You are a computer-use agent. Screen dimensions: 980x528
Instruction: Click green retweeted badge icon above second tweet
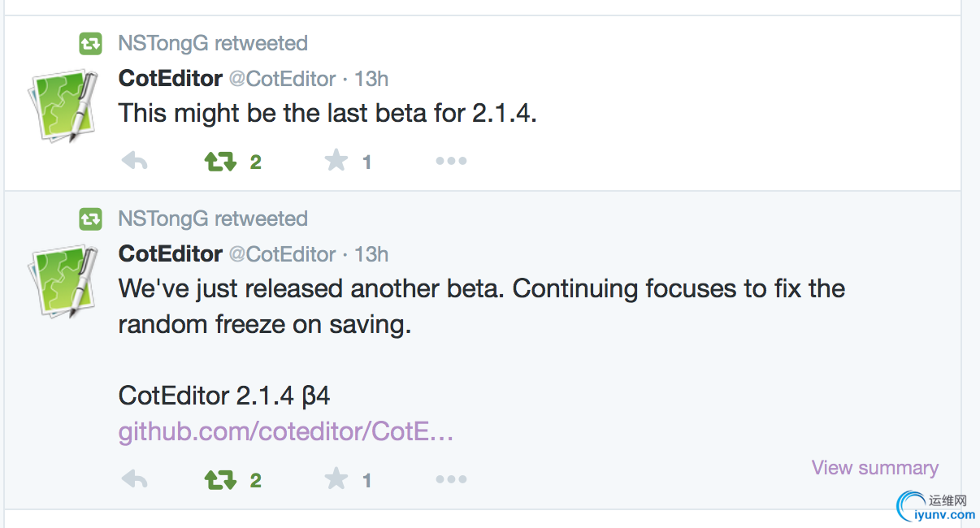click(90, 219)
